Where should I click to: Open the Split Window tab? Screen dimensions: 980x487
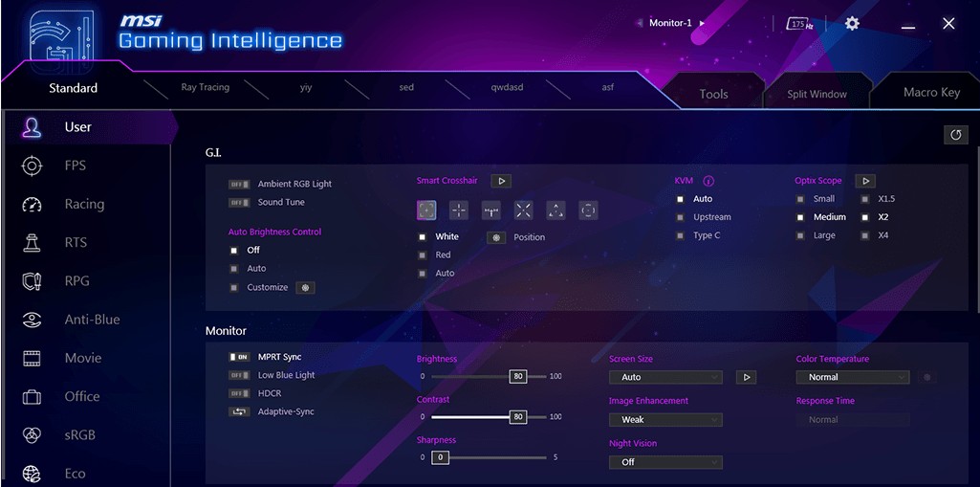(817, 95)
